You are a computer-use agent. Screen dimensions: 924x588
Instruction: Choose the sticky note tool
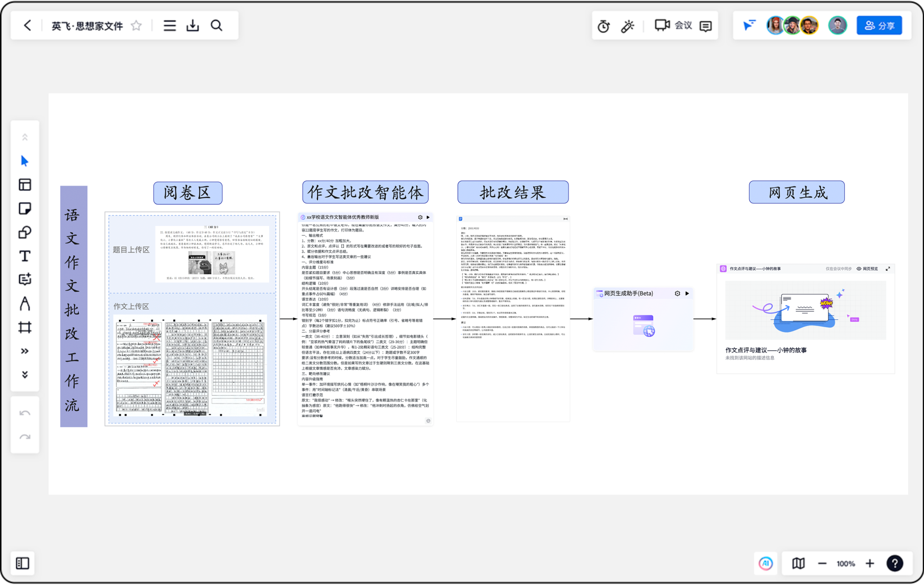[x=25, y=209]
